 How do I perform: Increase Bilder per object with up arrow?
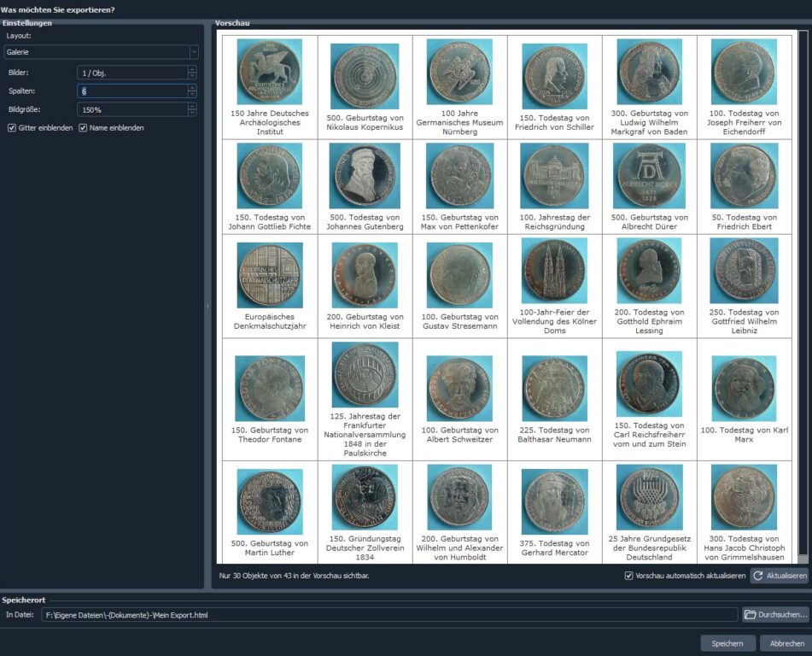click(192, 69)
